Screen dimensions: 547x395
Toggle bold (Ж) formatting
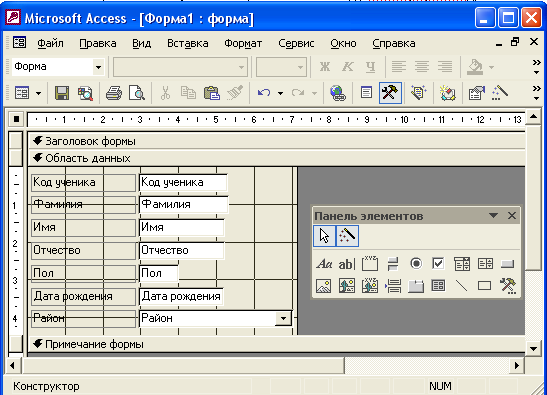[x=325, y=66]
